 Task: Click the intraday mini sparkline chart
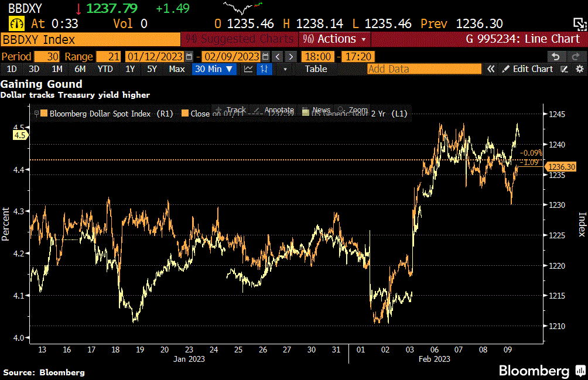point(243,8)
